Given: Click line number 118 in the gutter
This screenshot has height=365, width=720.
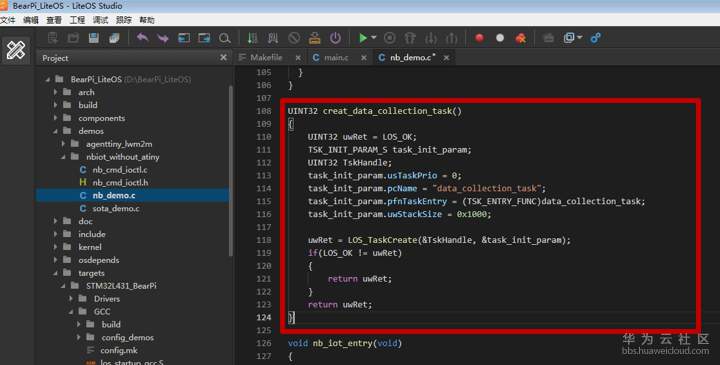Looking at the screenshot, I should point(264,240).
